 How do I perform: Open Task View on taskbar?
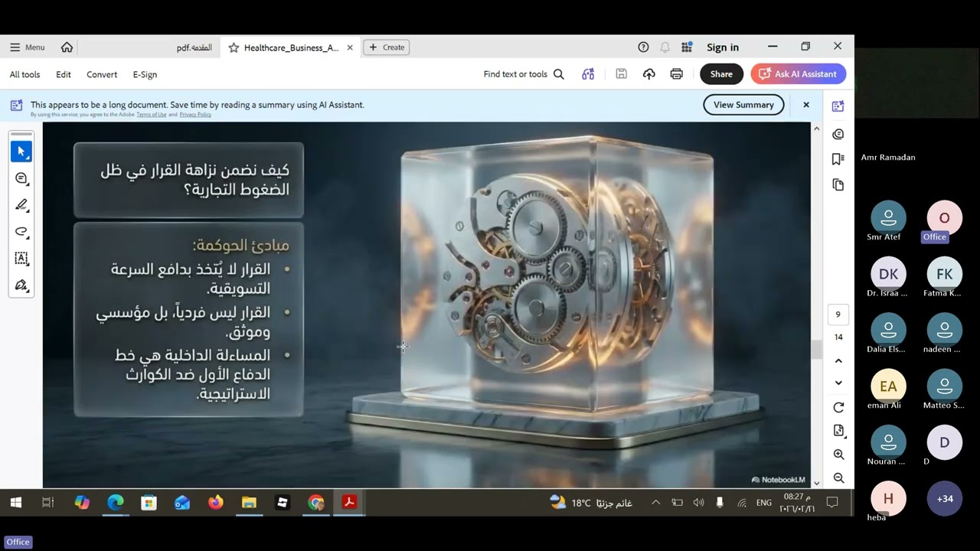click(47, 503)
